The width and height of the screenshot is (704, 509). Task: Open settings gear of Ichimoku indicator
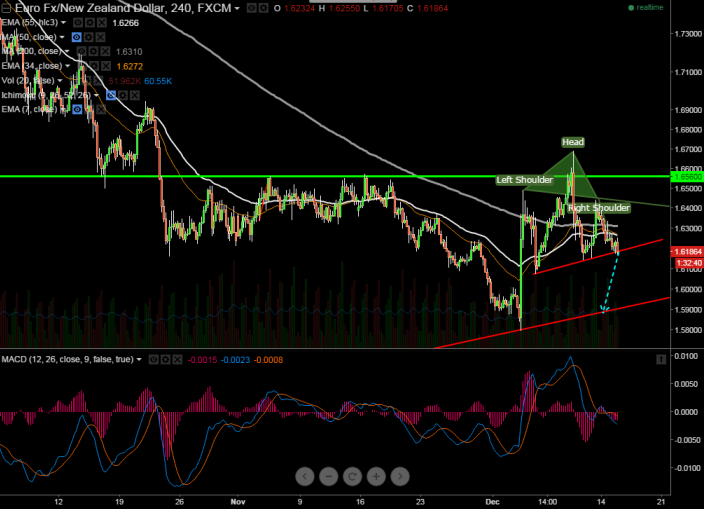pos(123,95)
